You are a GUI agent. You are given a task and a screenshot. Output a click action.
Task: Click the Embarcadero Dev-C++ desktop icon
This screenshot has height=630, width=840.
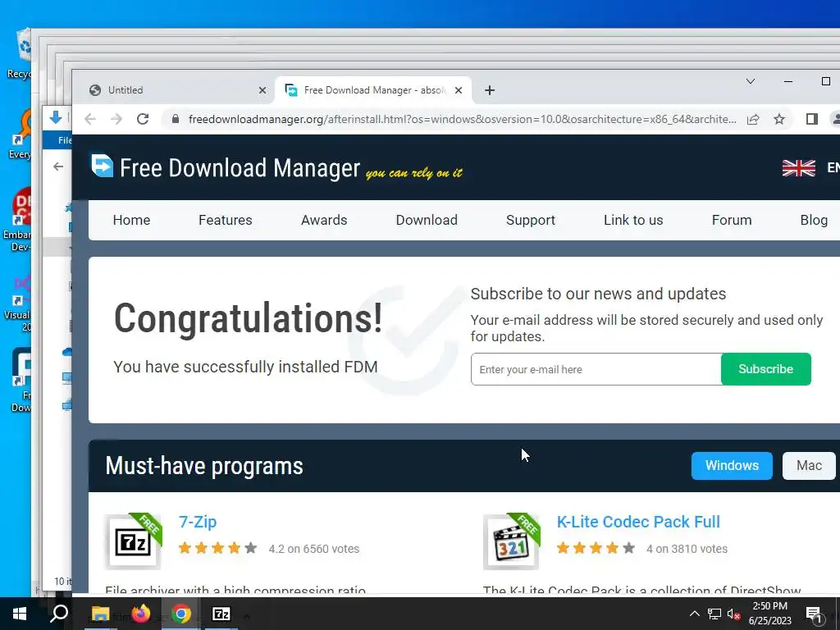(18, 220)
